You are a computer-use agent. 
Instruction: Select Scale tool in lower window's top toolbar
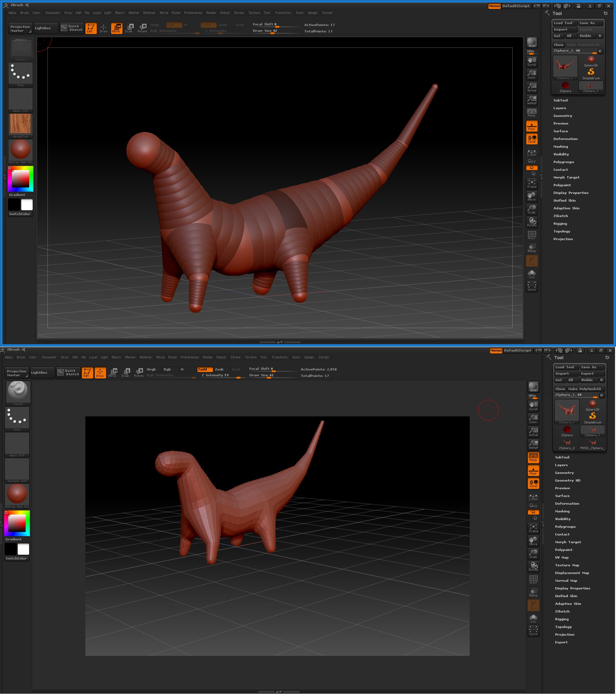tap(125, 372)
